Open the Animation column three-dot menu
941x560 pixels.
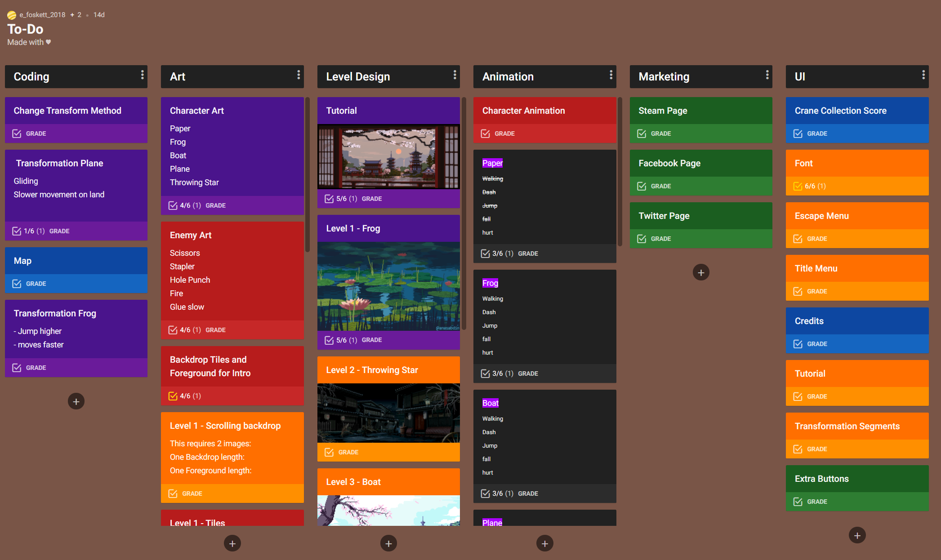pos(611,75)
